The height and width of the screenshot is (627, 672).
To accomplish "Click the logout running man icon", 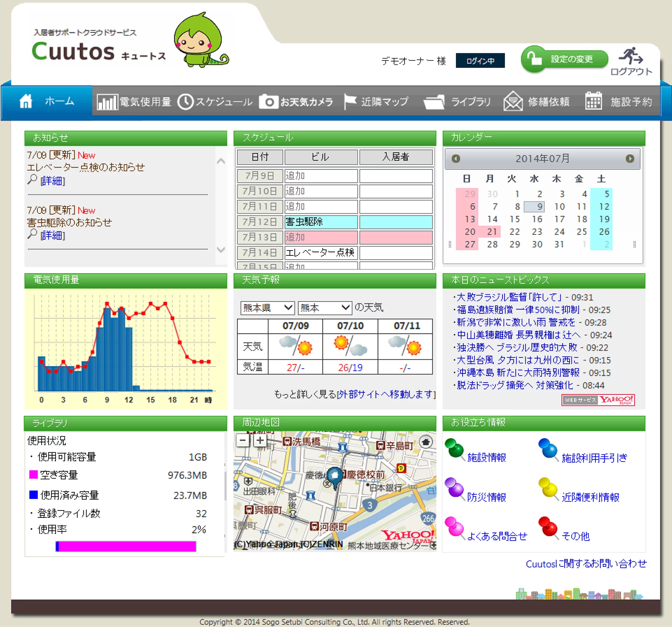I will click(x=630, y=56).
